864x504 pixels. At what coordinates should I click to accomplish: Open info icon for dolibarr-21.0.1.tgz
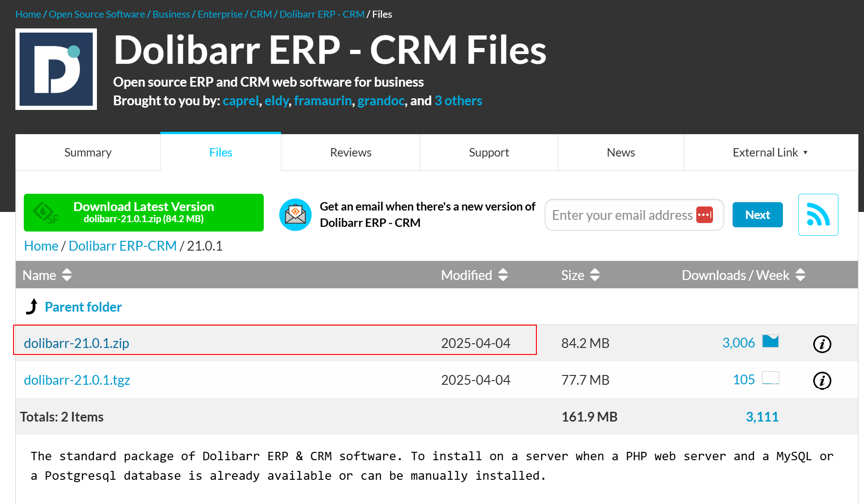[x=822, y=381]
